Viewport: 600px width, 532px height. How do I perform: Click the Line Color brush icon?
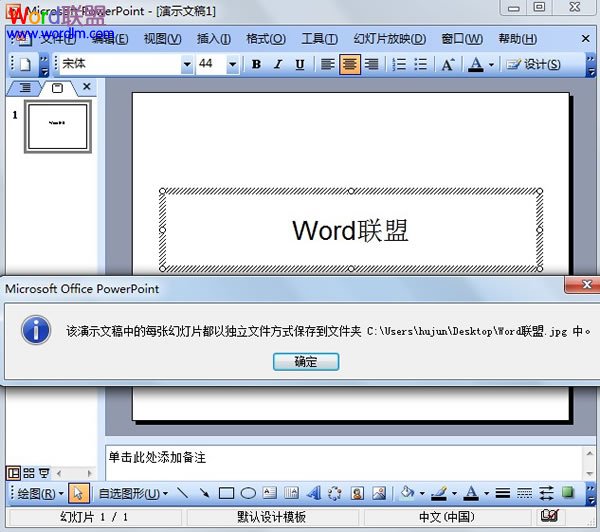pos(439,493)
